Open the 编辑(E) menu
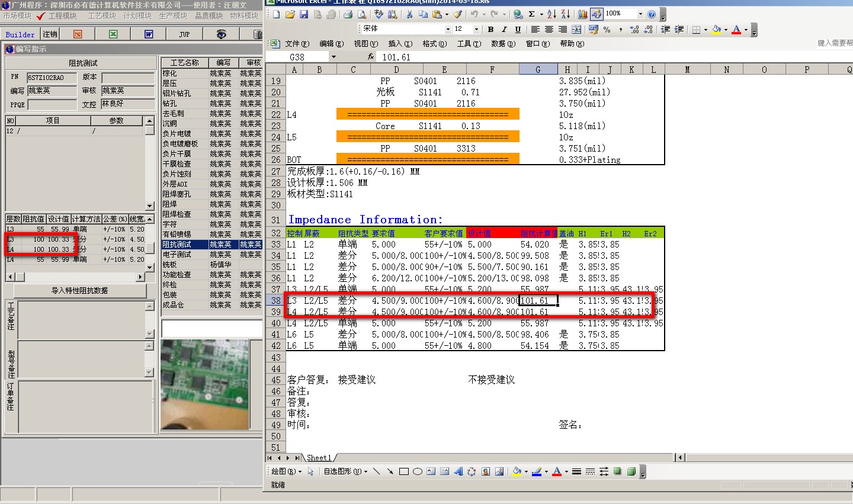The image size is (853, 504). [x=331, y=43]
